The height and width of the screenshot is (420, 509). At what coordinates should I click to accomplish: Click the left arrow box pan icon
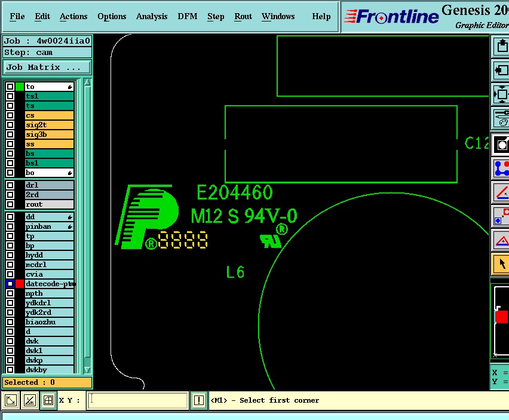tap(501, 70)
